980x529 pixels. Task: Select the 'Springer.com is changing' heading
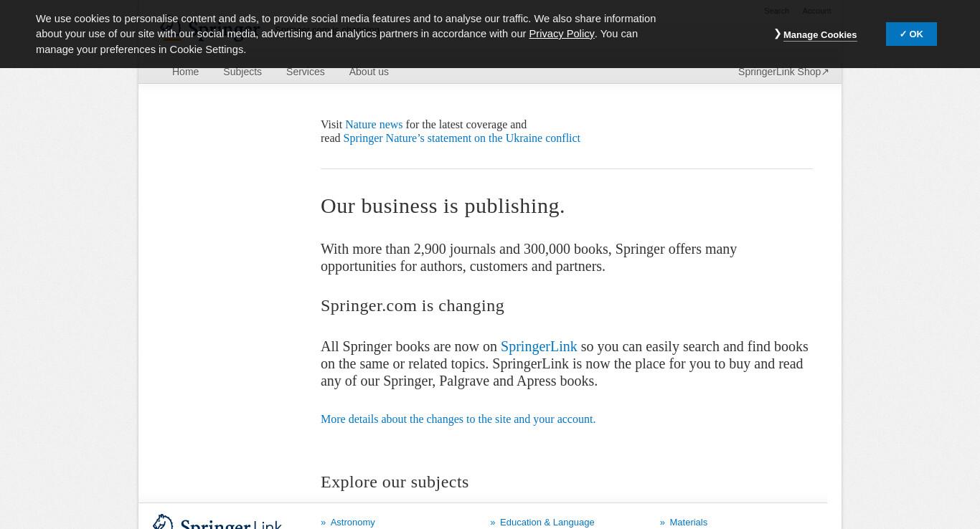click(413, 305)
